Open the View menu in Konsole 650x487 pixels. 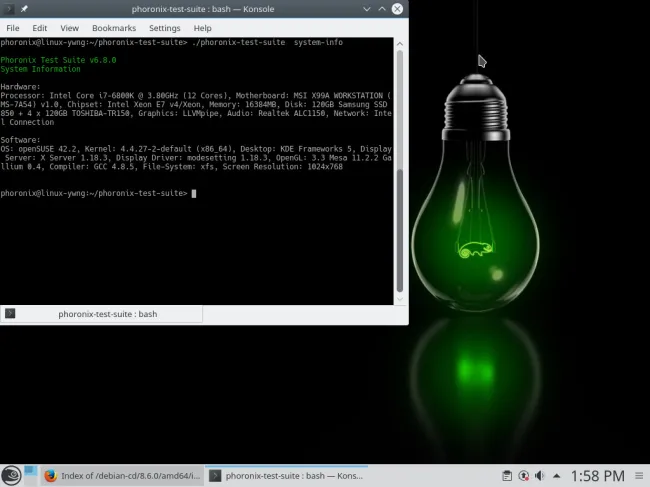pos(69,28)
